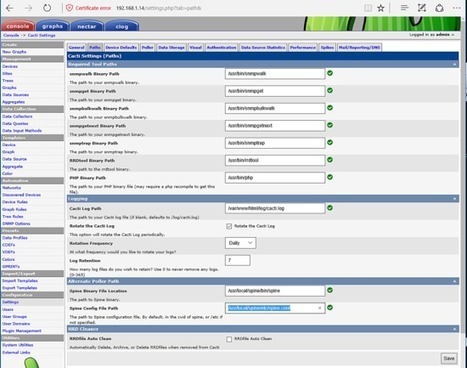Image resolution: width=467 pixels, height=368 pixels.
Task: Toggle Rotate the Cacti Log checkbox
Action: coord(229,226)
